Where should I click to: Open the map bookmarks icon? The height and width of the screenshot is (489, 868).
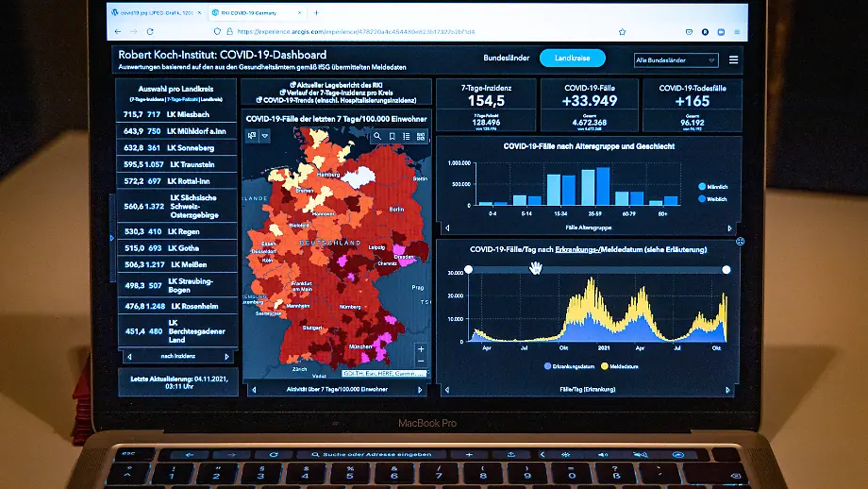click(x=392, y=136)
